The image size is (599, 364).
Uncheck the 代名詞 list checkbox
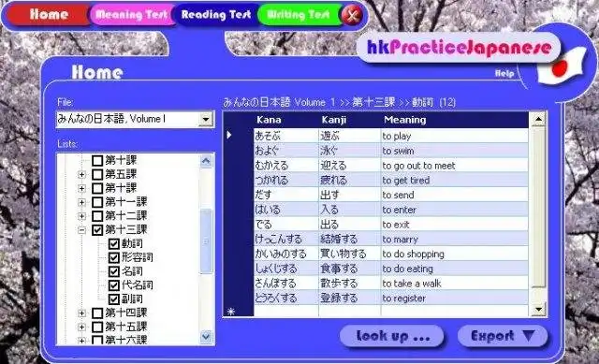coord(114,285)
